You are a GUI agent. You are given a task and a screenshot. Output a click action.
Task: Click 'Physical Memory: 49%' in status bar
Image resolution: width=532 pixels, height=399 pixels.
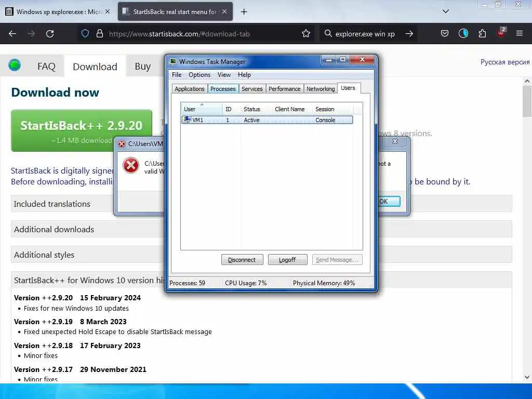coord(324,283)
